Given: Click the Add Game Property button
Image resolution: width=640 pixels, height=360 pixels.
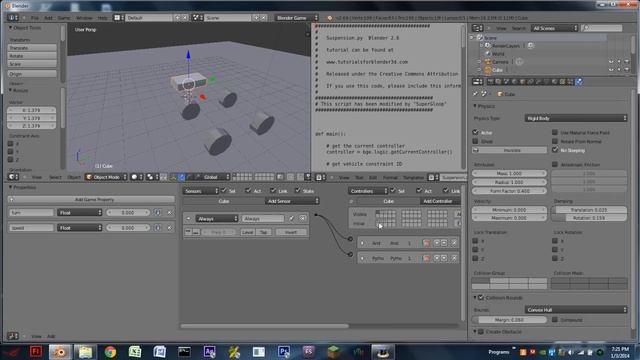Looking at the screenshot, I should tap(91, 200).
